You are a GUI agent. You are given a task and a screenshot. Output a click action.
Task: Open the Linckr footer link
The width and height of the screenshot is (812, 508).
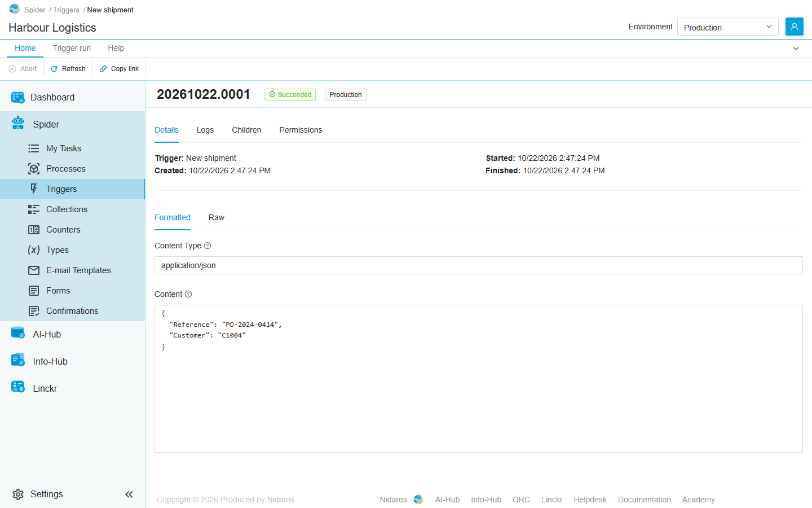552,500
